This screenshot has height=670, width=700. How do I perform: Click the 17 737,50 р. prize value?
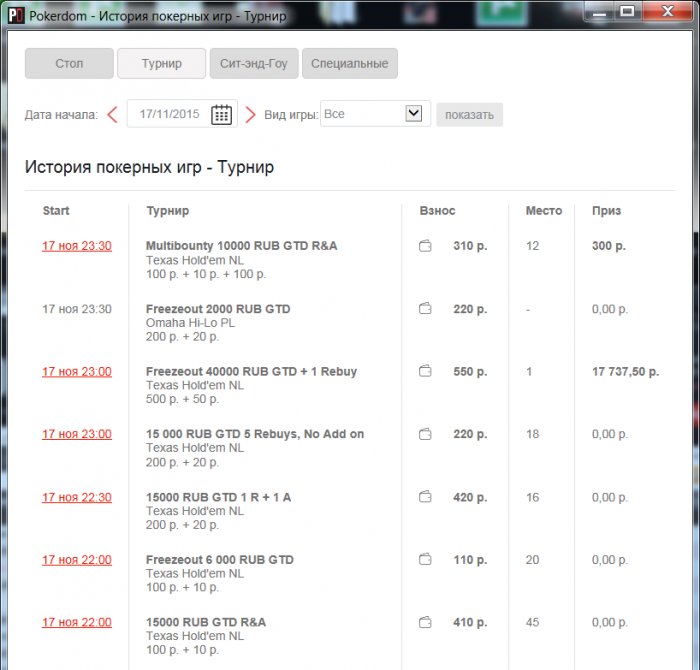point(625,372)
